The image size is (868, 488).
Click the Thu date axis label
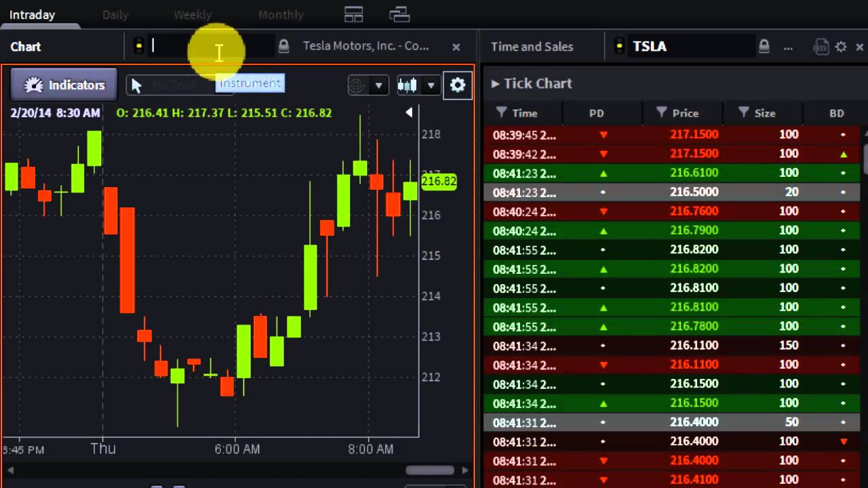[x=103, y=449]
